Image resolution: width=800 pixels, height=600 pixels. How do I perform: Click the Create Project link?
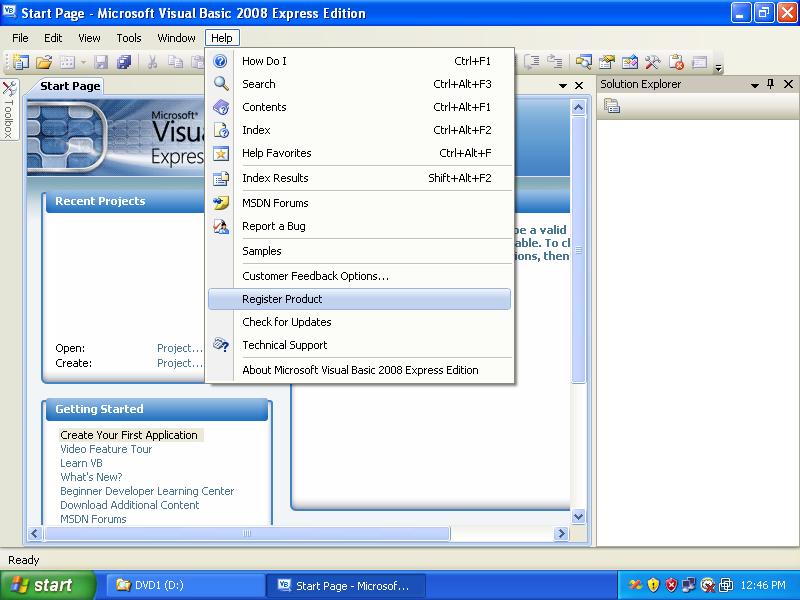(180, 363)
